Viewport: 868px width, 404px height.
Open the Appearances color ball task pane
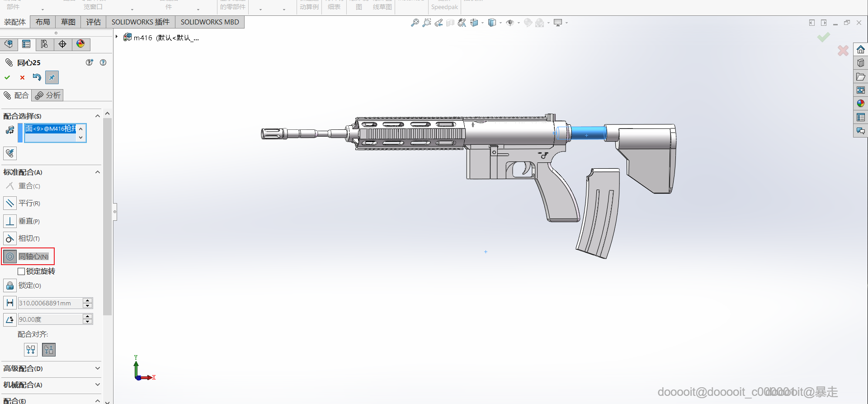(x=860, y=104)
